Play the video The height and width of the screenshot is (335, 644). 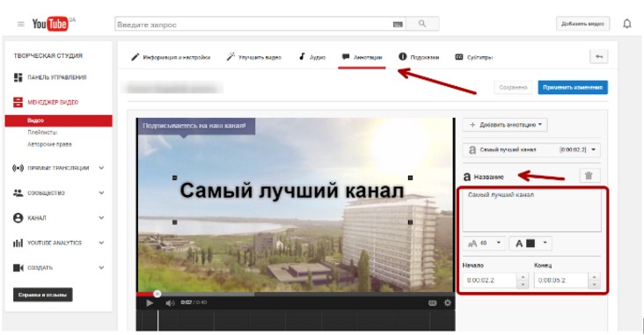click(x=150, y=303)
